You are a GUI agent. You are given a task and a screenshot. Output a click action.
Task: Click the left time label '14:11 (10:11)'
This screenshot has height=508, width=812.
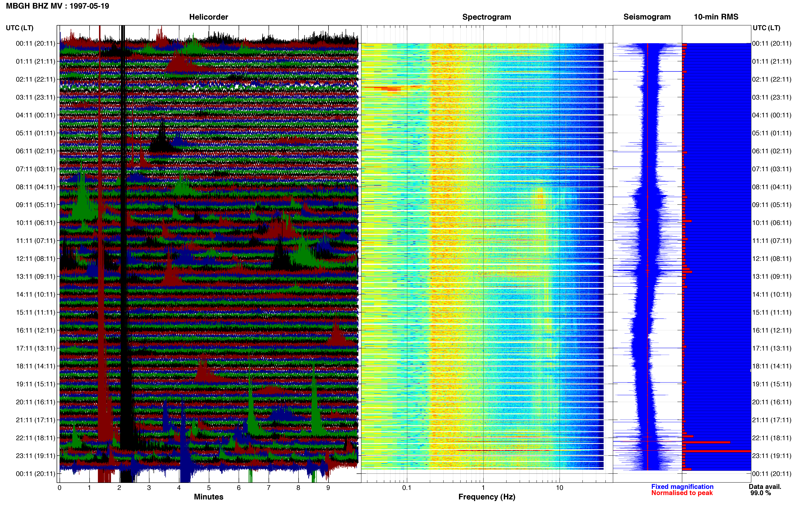[x=36, y=295]
